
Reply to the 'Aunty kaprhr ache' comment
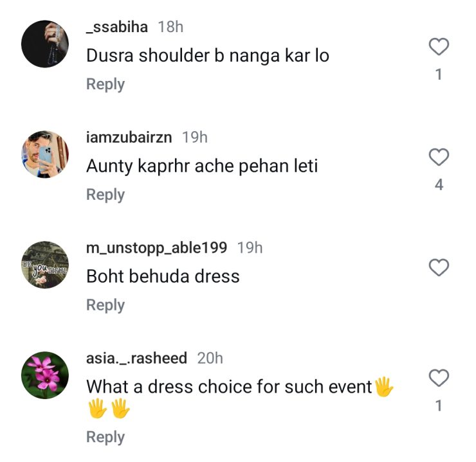(x=105, y=195)
